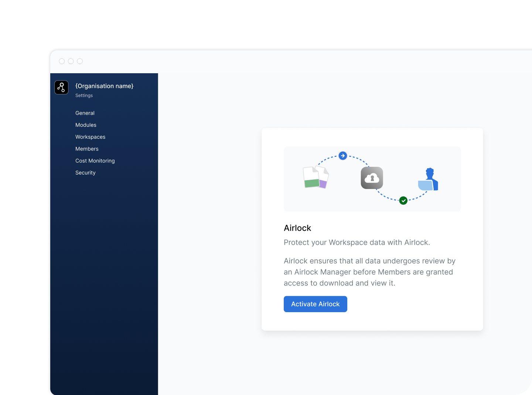Screen dimensions: 532x395
Task: Click the organisation logo icon in the sidebar
Action: tap(61, 87)
